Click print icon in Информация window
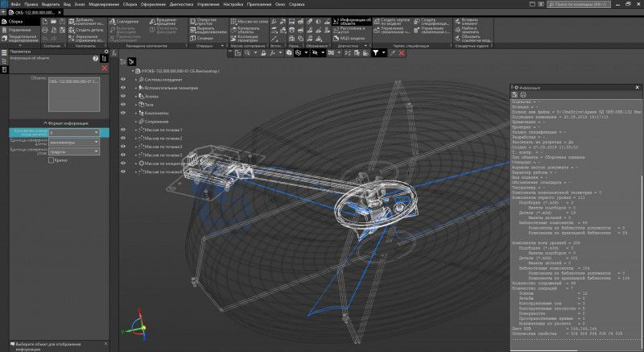 coord(523,95)
